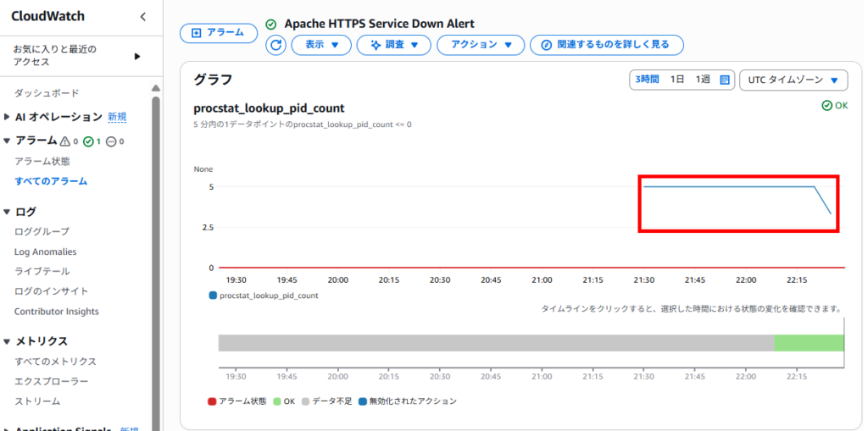Open the custom date range calendar icon

point(725,80)
